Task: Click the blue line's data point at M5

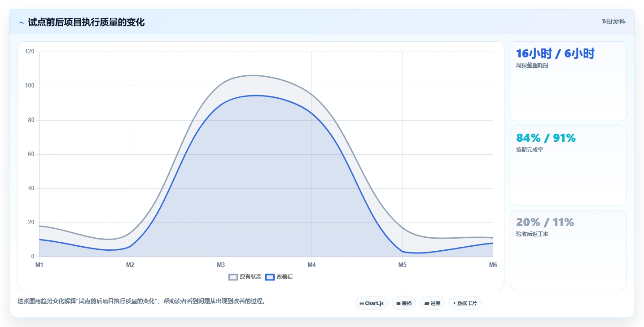Action: coord(402,252)
